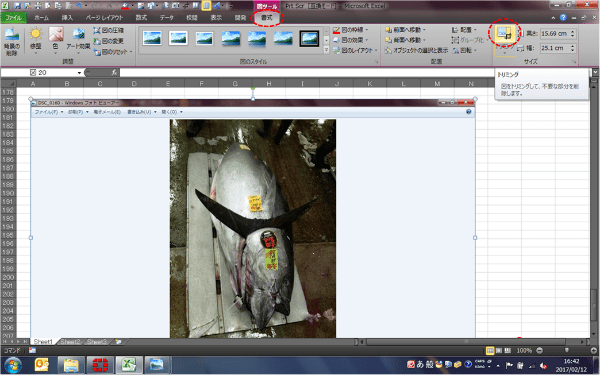Click the picture height input field
Viewport: 600px width, 375px height.
[x=554, y=34]
